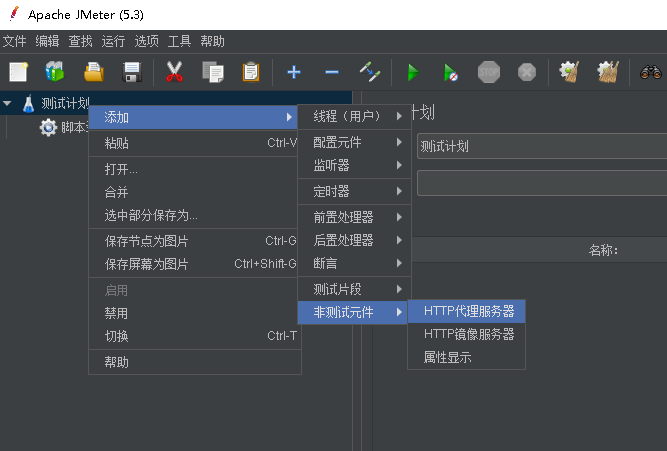Click the STOP sign icon
Viewport: 667px width, 451px height.
(x=489, y=72)
